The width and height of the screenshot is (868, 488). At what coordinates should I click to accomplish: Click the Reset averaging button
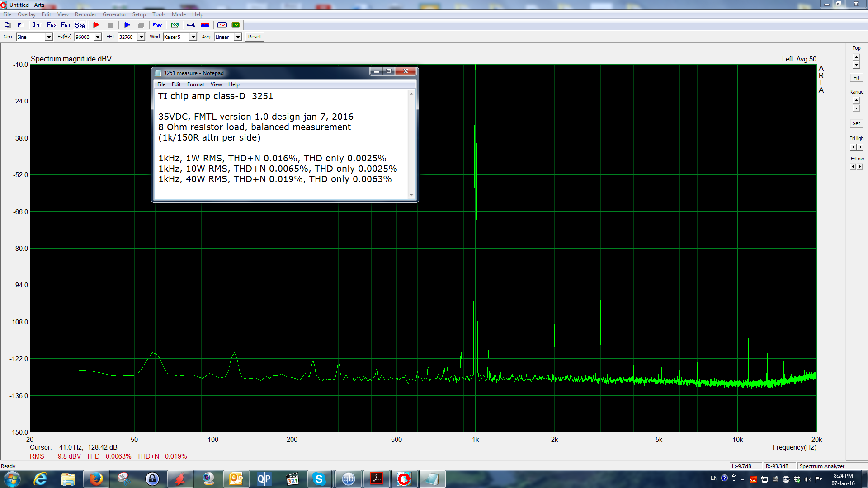point(255,37)
